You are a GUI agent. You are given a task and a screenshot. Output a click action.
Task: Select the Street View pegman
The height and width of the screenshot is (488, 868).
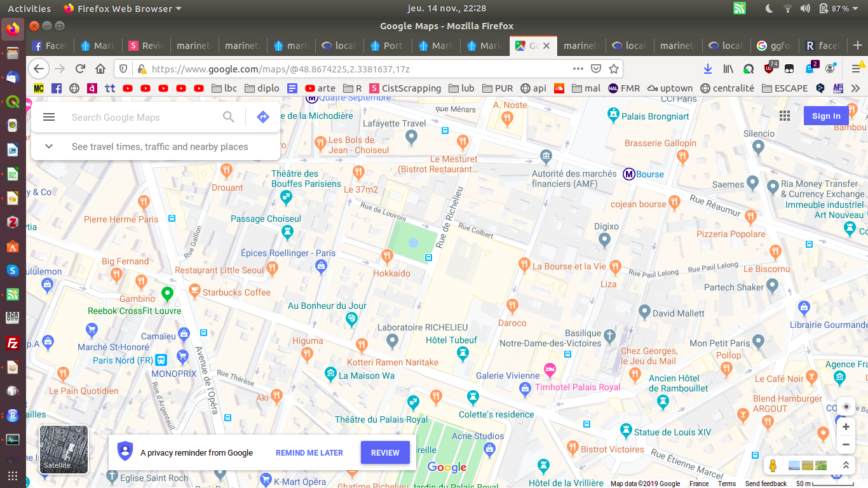[x=773, y=466]
